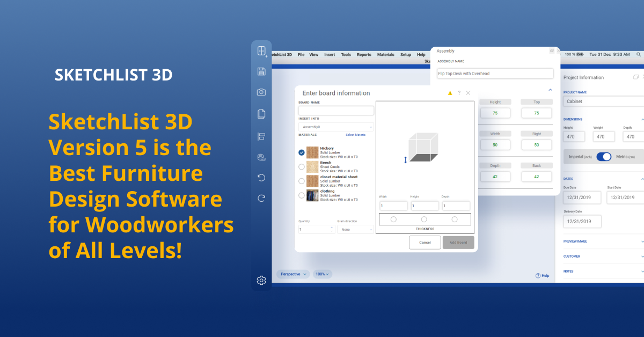
Task: Click the Select Material link
Action: tap(355, 135)
